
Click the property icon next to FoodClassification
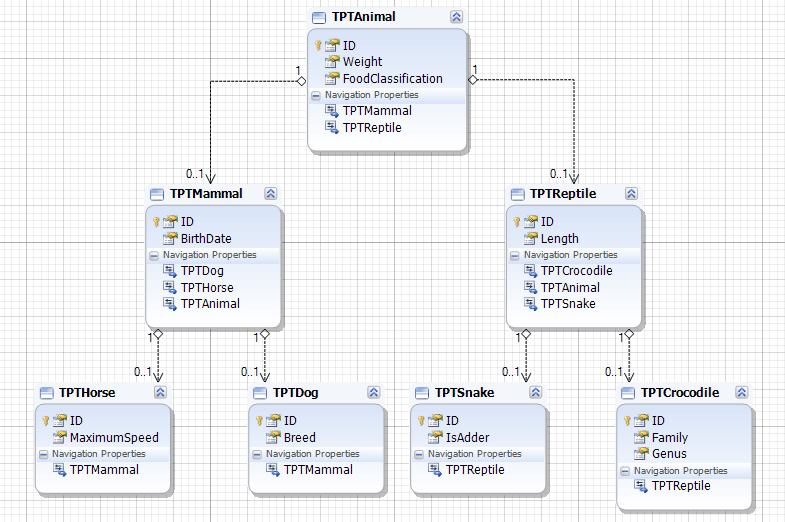332,78
